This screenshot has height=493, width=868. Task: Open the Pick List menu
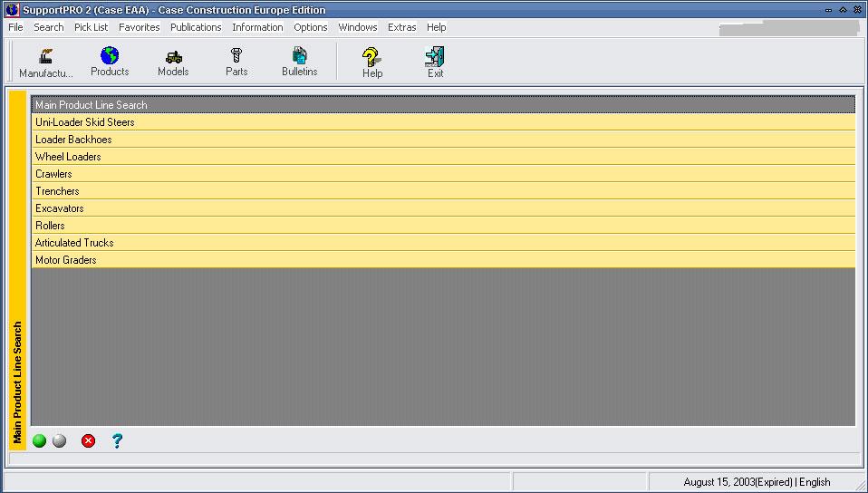92,27
